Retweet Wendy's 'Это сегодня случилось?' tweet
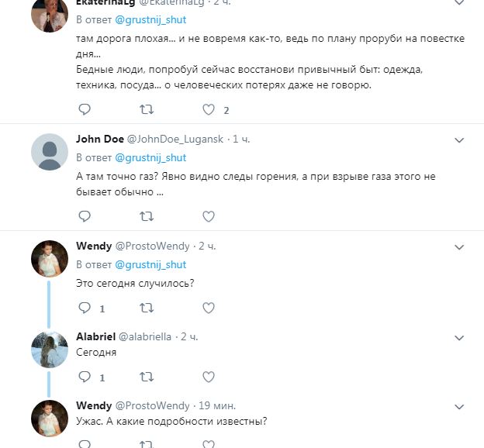This screenshot has height=448, width=484. 146,308
